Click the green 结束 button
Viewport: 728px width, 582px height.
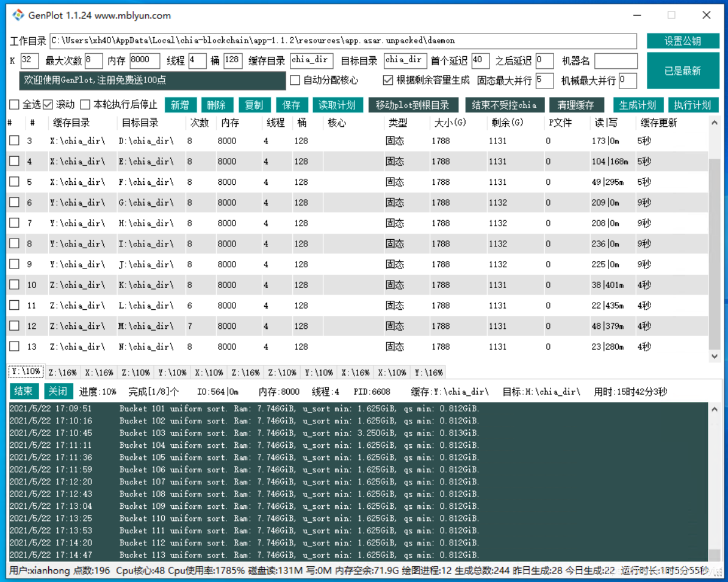pos(23,391)
